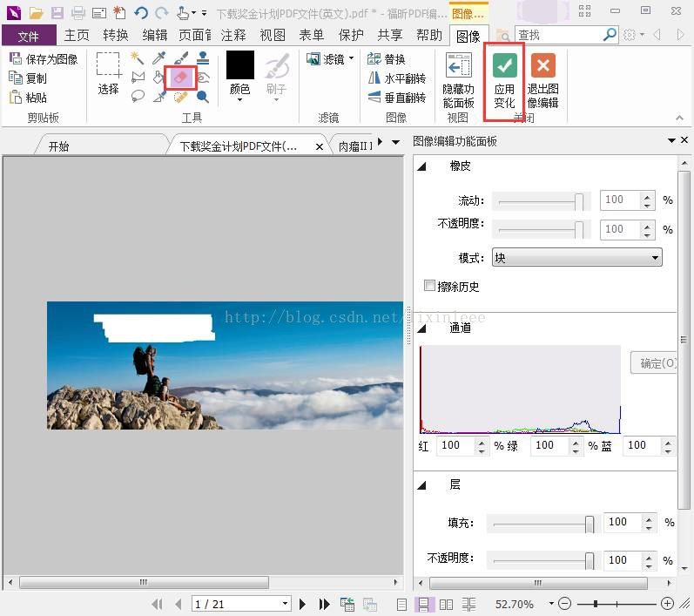Open the 模式 mode dropdown
Screen dimensions: 694x616
pyautogui.click(x=576, y=257)
